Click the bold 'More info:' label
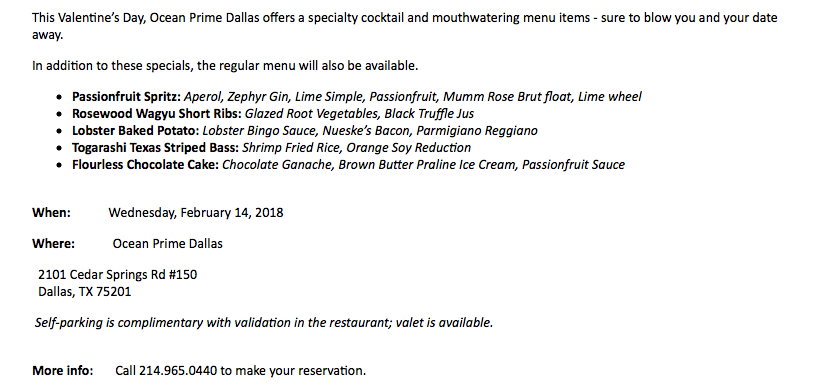This screenshot has width=816, height=389. click(62, 371)
